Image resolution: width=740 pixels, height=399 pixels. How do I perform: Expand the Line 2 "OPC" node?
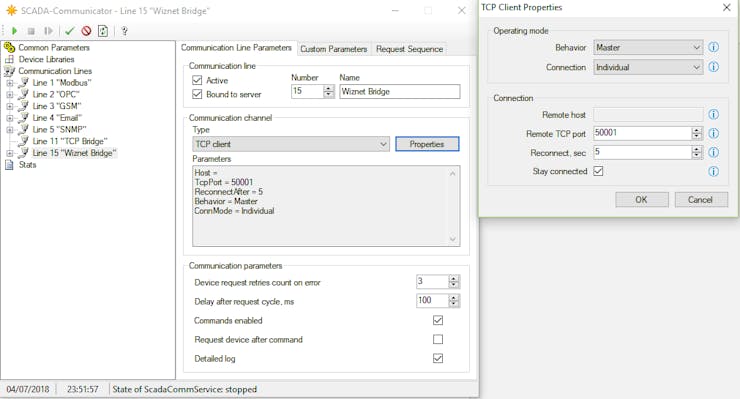(x=9, y=94)
